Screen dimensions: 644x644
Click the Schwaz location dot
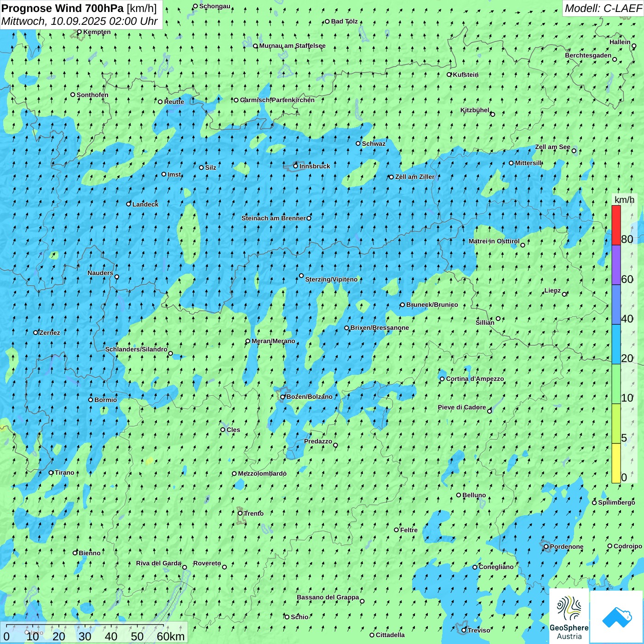[x=358, y=144]
